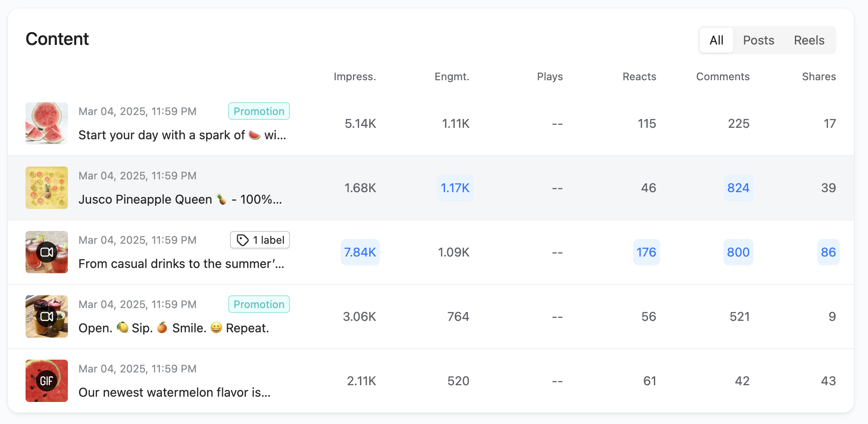The width and height of the screenshot is (868, 424).
Task: Sort by the Shares column header
Action: tap(819, 77)
